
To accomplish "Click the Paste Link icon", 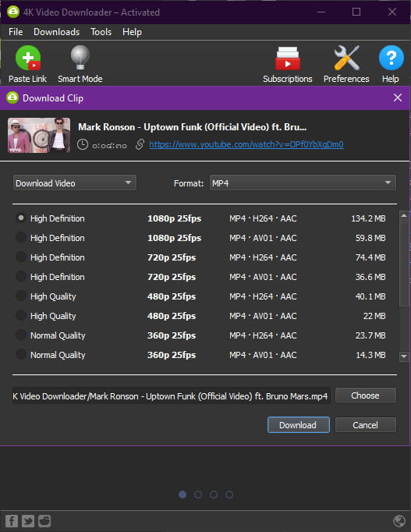I will 28,59.
